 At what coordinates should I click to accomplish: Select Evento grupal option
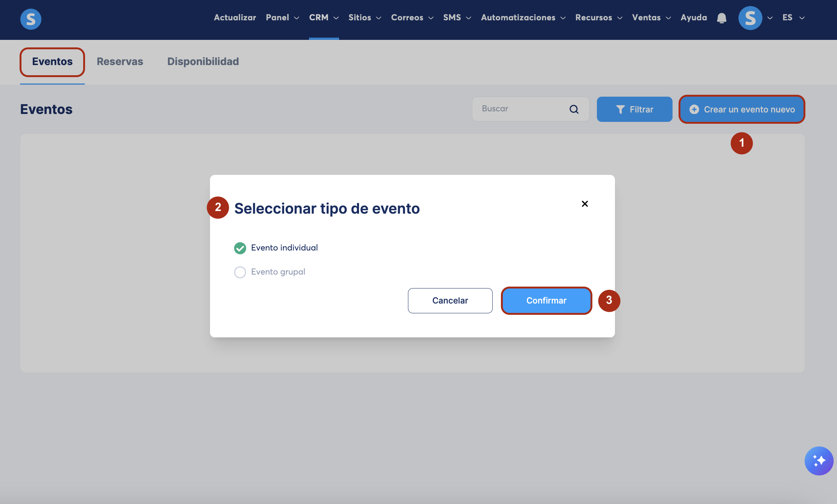(240, 272)
